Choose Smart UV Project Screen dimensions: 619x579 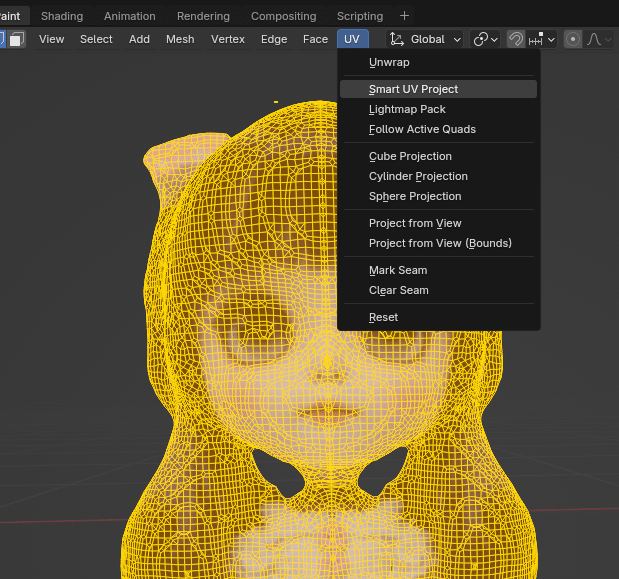[x=438, y=89]
